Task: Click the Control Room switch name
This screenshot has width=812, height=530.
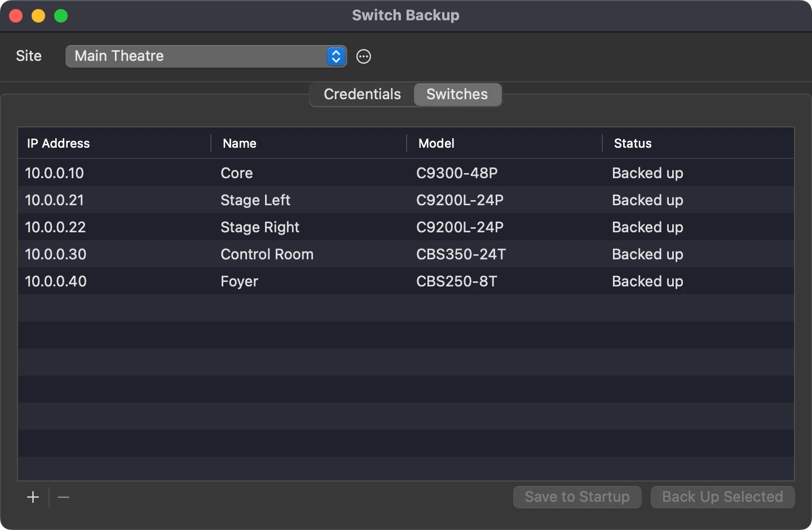Action: pyautogui.click(x=267, y=254)
